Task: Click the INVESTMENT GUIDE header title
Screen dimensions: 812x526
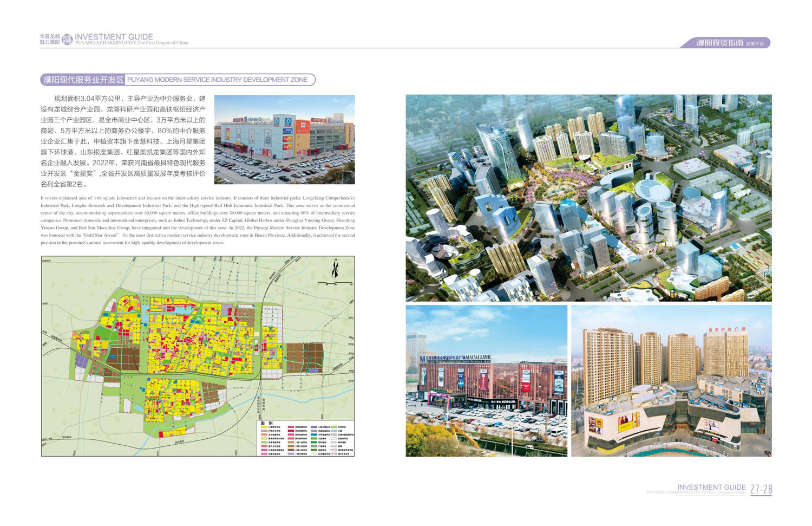Action: 114,37
